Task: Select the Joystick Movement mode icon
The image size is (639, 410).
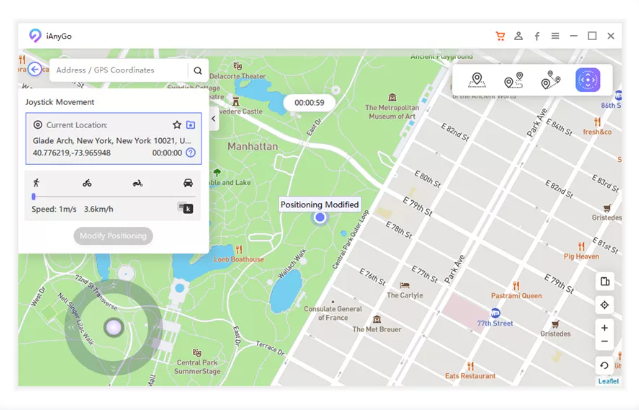Action: 587,81
